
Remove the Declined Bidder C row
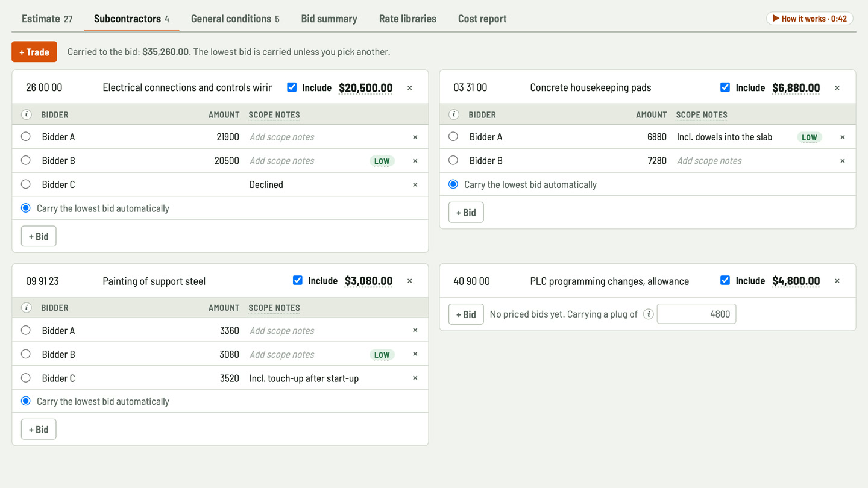coord(415,185)
